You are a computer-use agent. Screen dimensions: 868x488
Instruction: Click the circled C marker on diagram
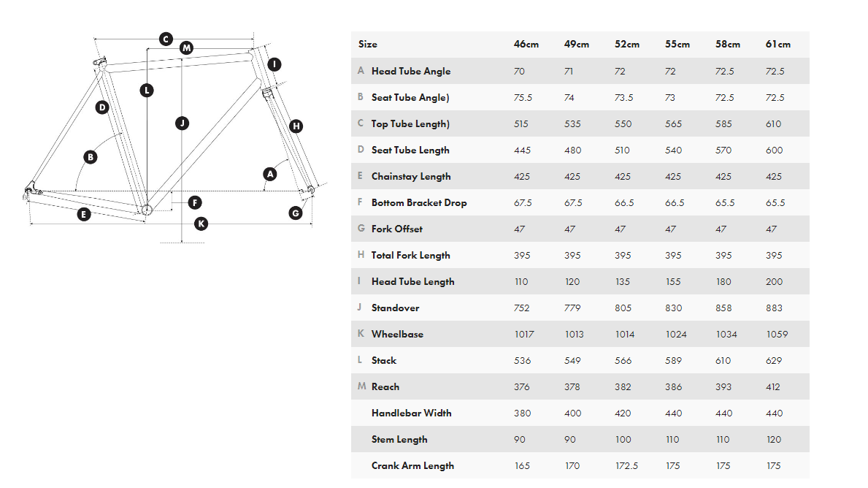coord(166,39)
